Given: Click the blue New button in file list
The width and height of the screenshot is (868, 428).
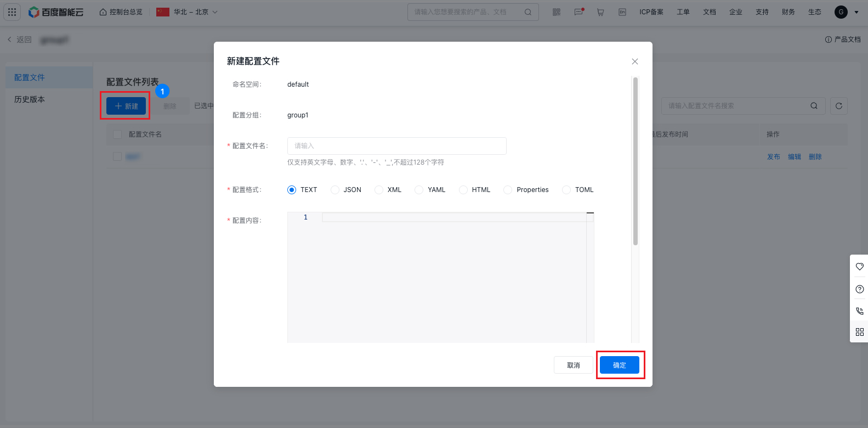Looking at the screenshot, I should pyautogui.click(x=126, y=106).
